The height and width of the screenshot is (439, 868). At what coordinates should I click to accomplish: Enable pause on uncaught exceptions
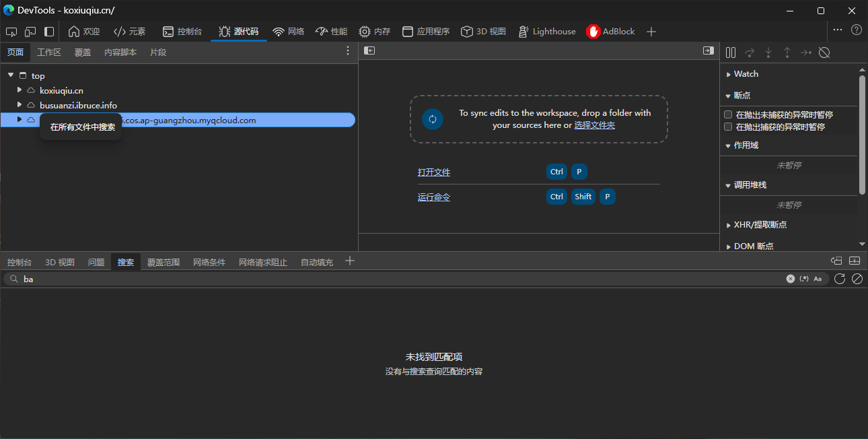point(728,115)
